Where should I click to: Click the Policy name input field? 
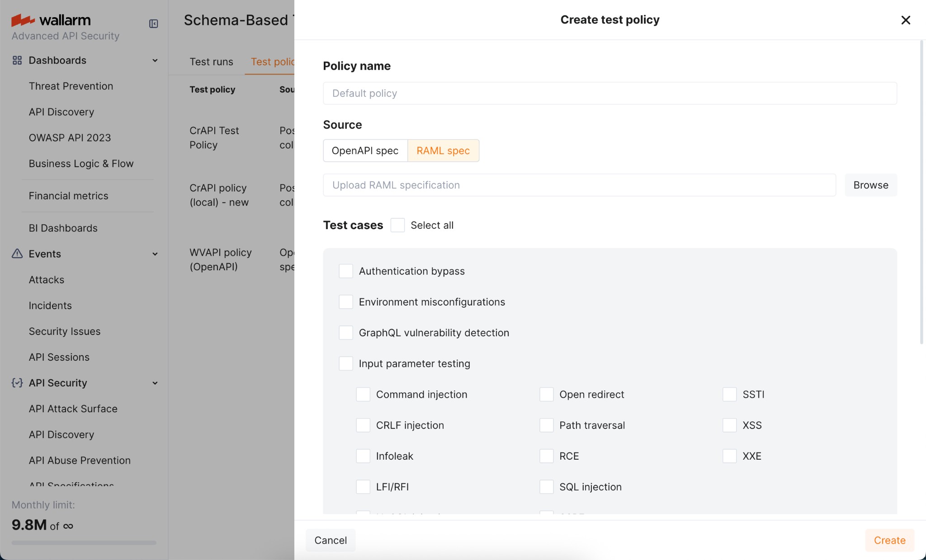point(609,93)
